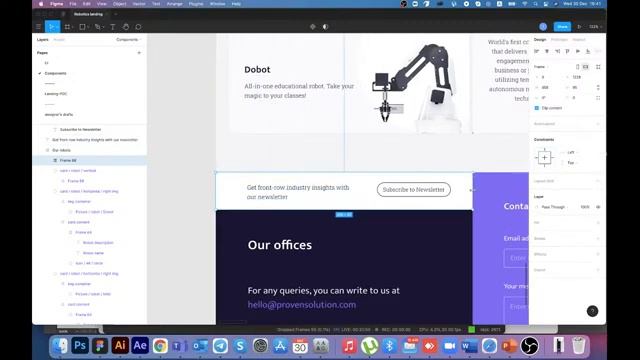Viewport: 640px width, 360px height.
Task: Click the layer opacity percentage field
Action: pos(584,207)
